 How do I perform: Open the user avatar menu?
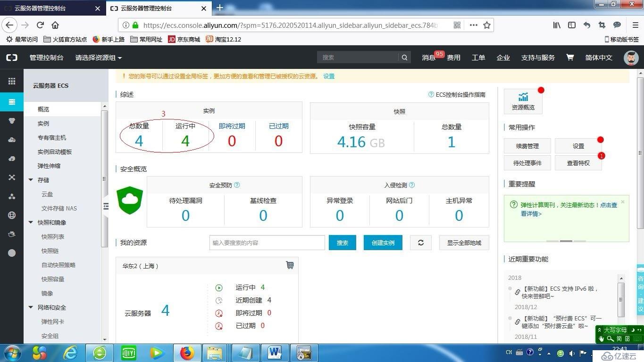point(631,58)
